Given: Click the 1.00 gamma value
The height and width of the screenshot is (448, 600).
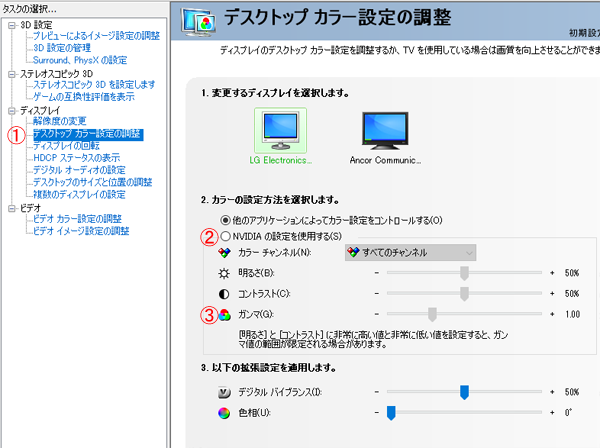Looking at the screenshot, I should 572,314.
